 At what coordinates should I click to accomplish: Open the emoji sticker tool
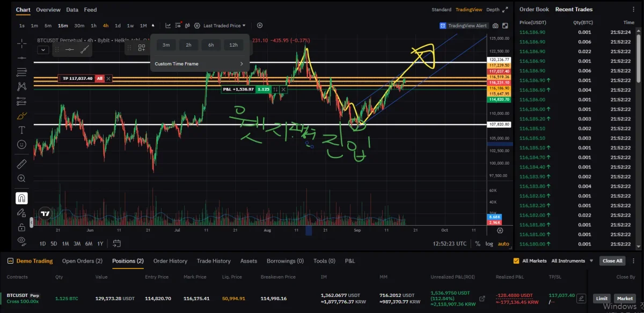(x=21, y=144)
